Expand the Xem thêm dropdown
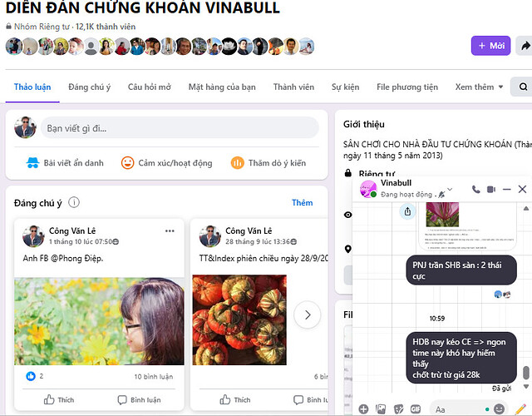The image size is (532, 416). pyautogui.click(x=479, y=87)
